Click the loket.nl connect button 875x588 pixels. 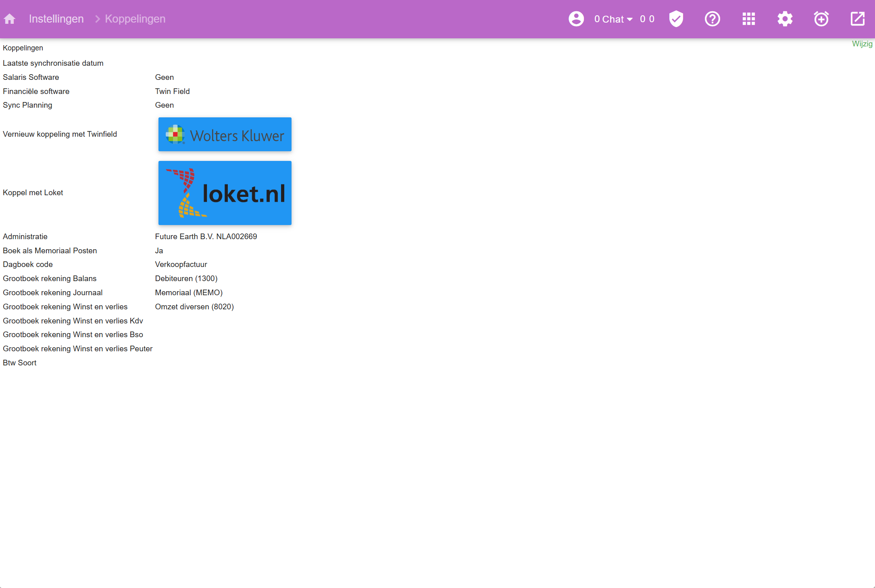(225, 193)
